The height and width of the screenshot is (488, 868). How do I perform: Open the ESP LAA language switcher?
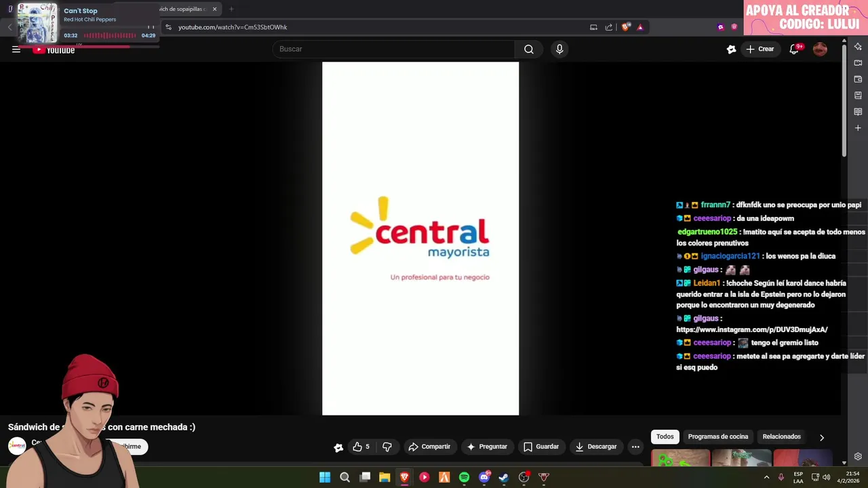click(x=798, y=477)
